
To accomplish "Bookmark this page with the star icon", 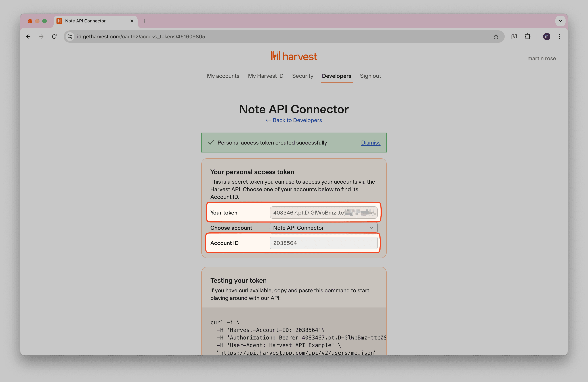I will (x=496, y=37).
